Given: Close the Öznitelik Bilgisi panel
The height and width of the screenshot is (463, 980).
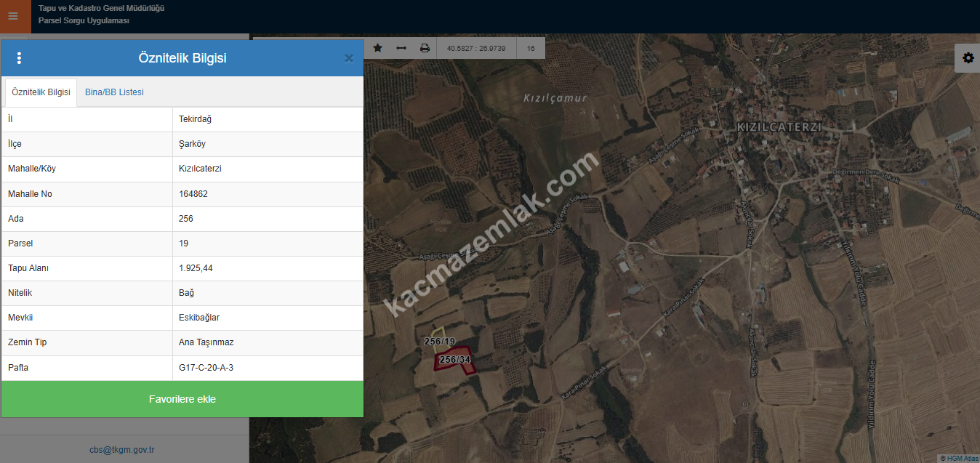Looking at the screenshot, I should pos(349,58).
